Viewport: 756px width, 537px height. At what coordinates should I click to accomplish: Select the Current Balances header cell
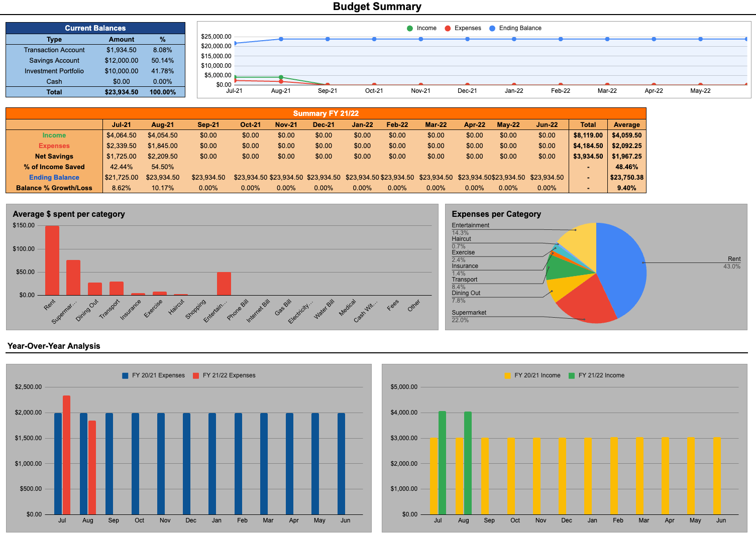coord(95,28)
